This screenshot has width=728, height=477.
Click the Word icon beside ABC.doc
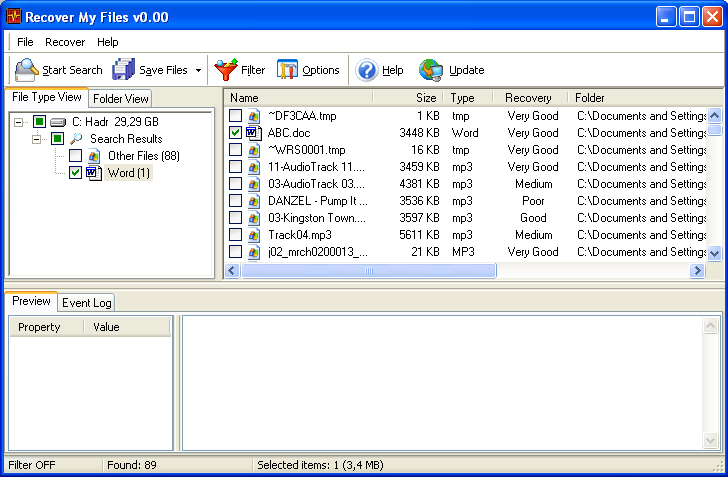pyautogui.click(x=254, y=133)
